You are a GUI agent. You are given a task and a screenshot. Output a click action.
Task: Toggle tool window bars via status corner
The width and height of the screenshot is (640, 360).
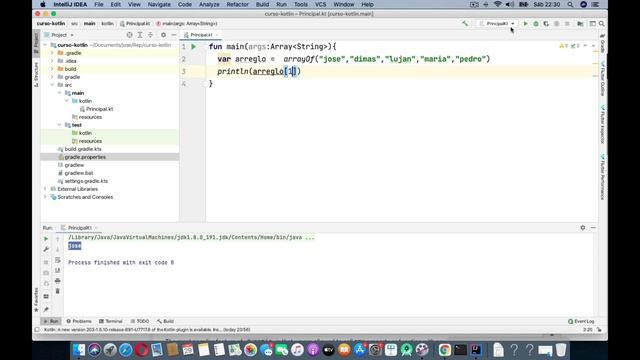coord(37,330)
